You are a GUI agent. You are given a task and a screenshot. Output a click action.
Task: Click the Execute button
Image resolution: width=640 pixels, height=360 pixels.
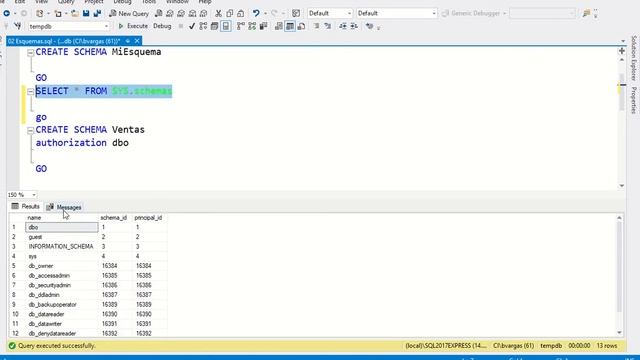coord(133,26)
